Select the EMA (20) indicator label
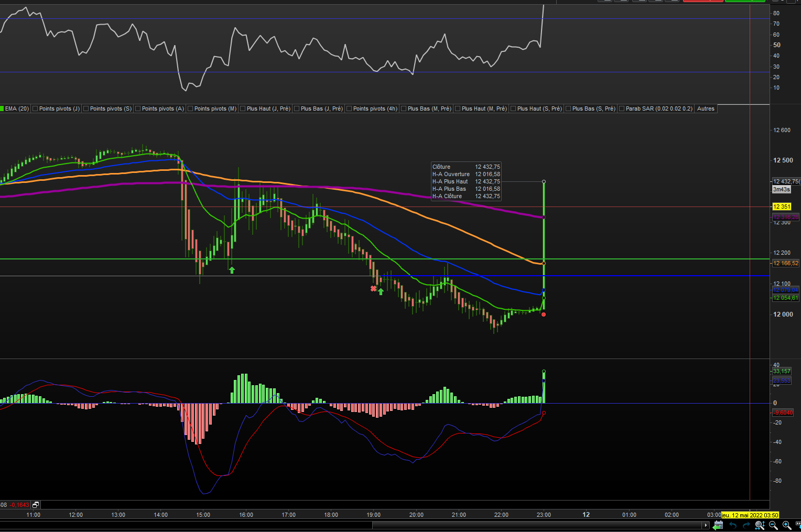801x532 pixels. (17, 109)
